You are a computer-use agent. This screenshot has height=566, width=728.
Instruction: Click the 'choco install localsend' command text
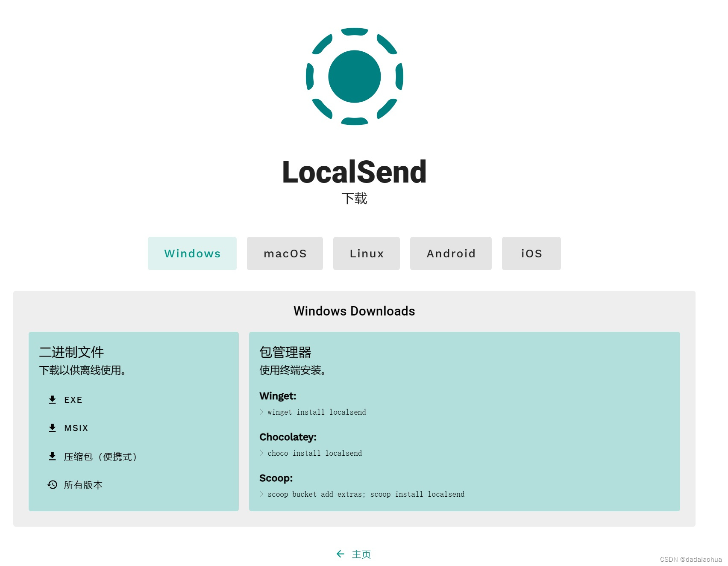coord(315,453)
